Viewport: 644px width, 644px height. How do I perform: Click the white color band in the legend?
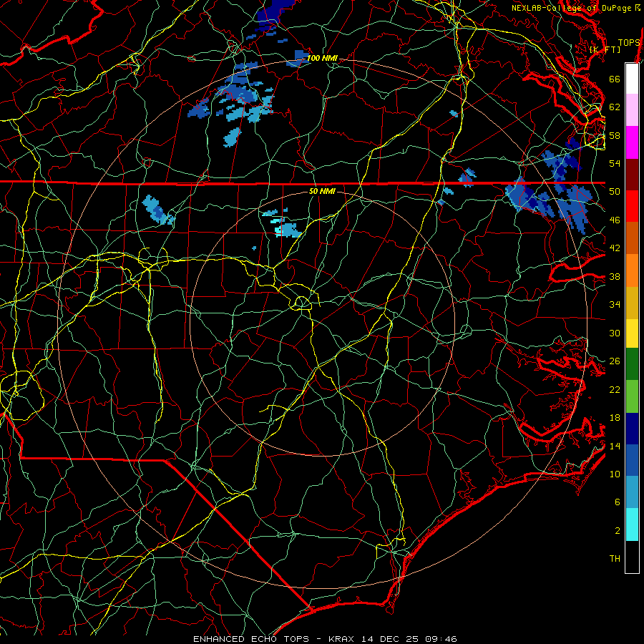pyautogui.click(x=632, y=79)
